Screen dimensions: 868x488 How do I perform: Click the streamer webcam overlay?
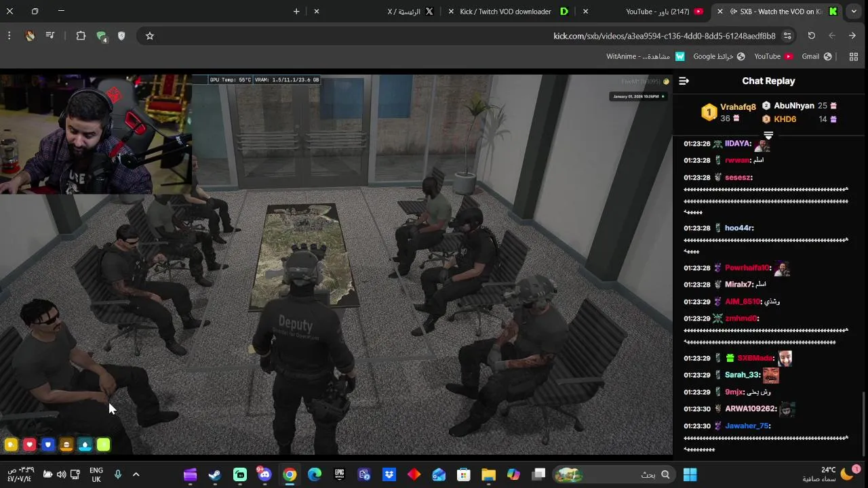coord(96,134)
